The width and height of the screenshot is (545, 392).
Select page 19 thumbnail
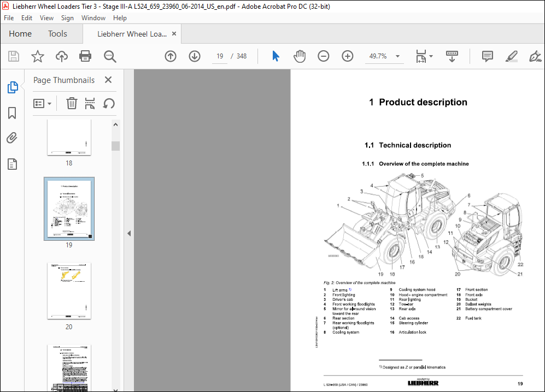pos(69,209)
